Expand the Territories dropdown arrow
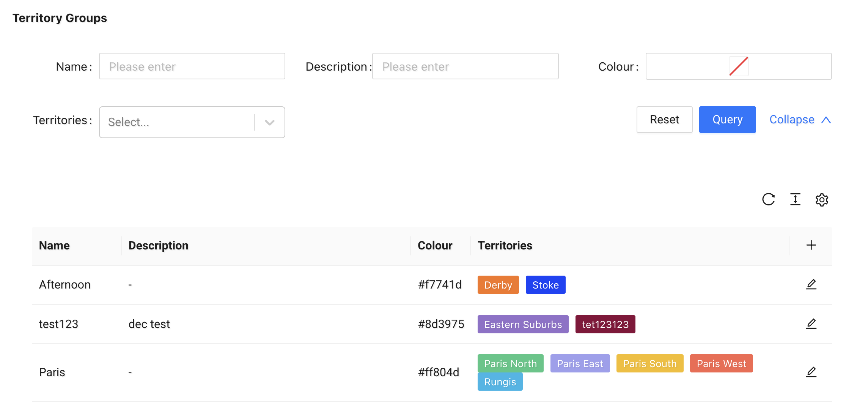The image size is (868, 407). point(269,122)
